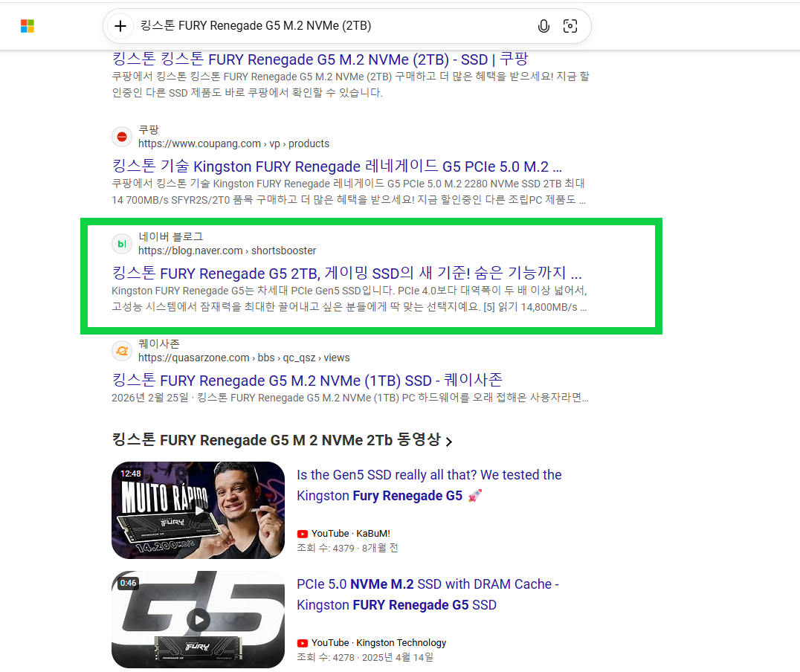The width and height of the screenshot is (800, 672).
Task: Expand the 동영상 section via chevron arrow
Action: [x=449, y=442]
